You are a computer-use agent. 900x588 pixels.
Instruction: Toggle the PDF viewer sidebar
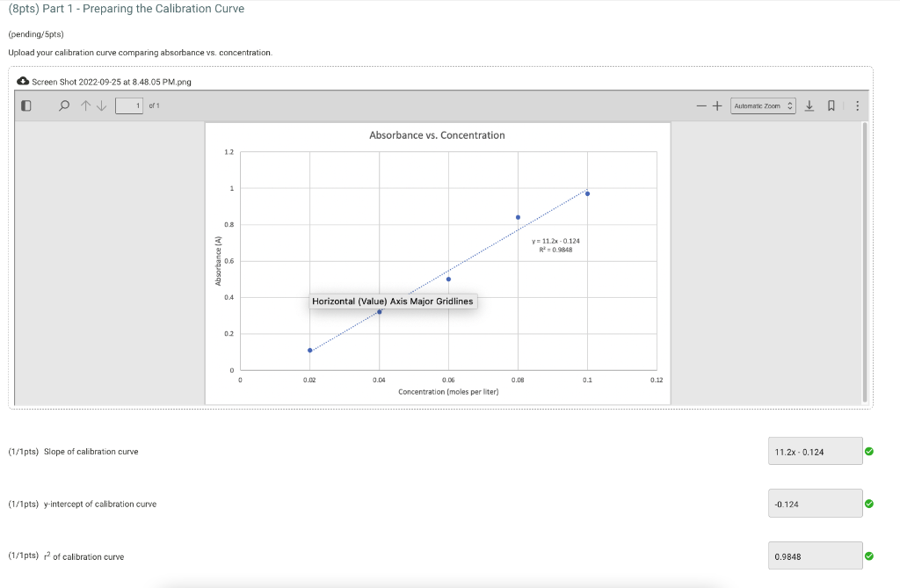tap(25, 105)
